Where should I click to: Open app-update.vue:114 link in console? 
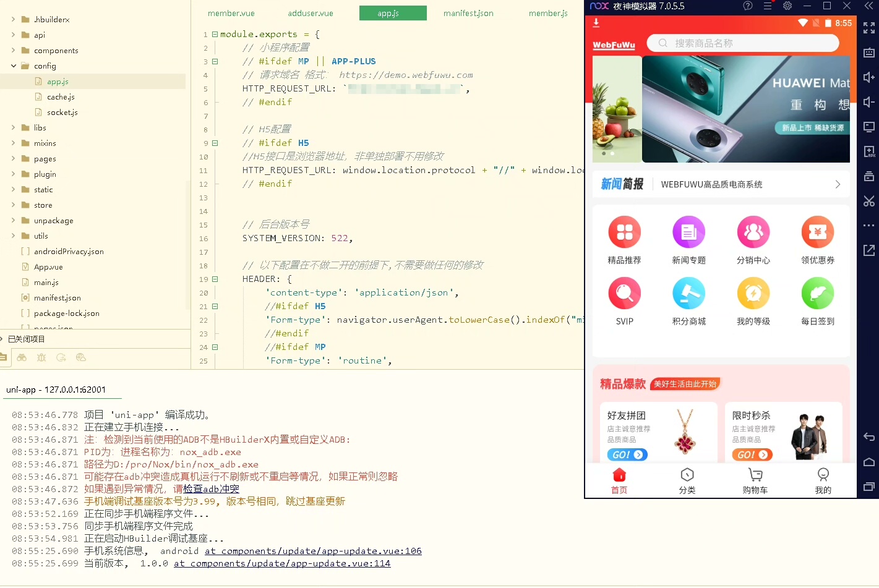282,563
